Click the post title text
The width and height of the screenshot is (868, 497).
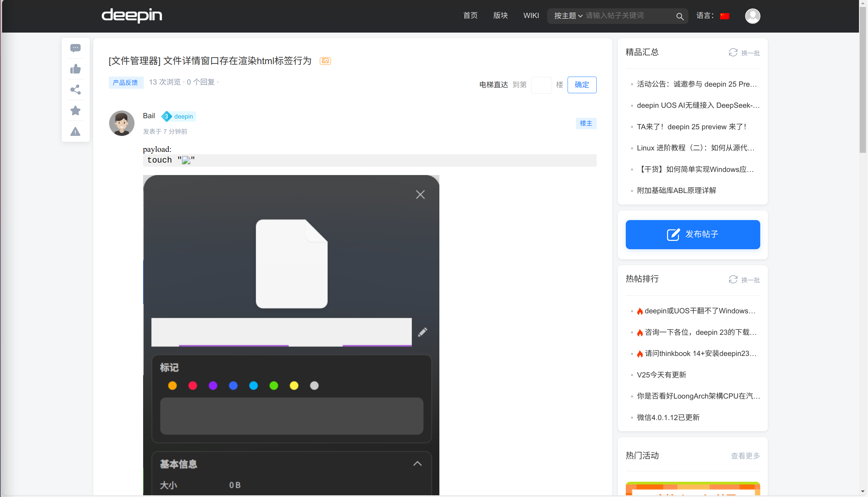(210, 61)
